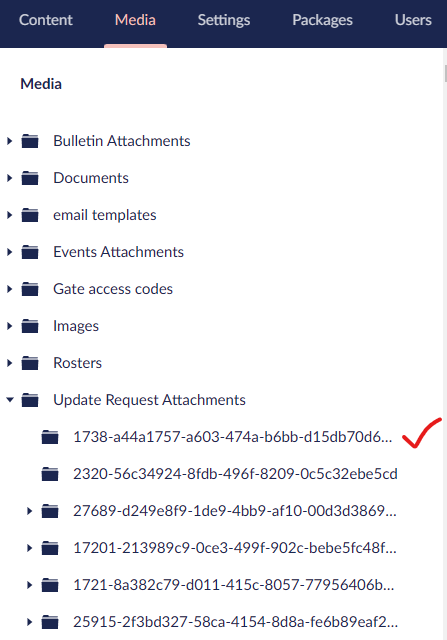Click the Media heading link
447x640 pixels.
pyautogui.click(x=41, y=84)
